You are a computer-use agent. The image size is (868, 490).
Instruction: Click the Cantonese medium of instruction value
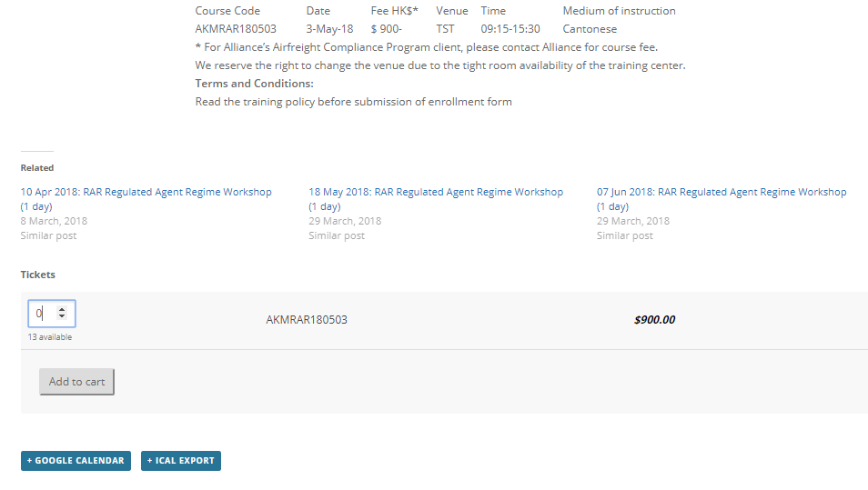point(590,29)
